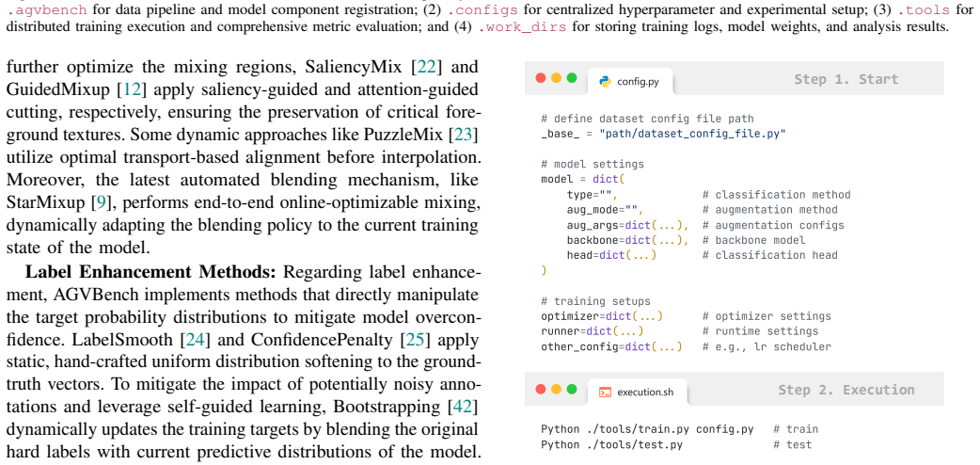The height and width of the screenshot is (465, 980).
Task: Click the '# e.g., lr scheduler' comment
Action: pyautogui.click(x=767, y=346)
